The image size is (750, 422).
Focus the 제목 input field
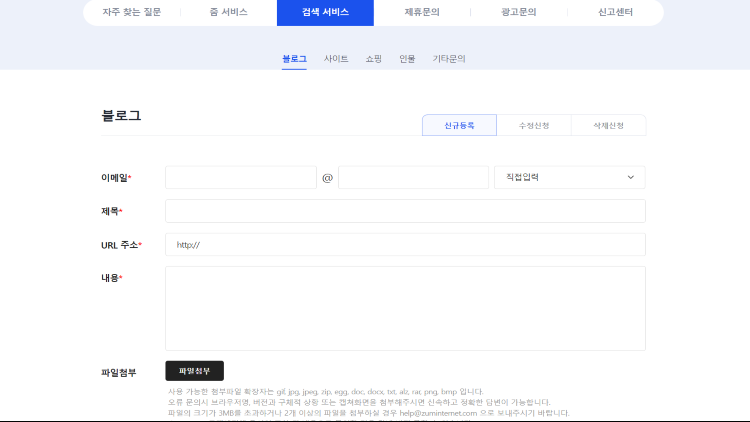click(x=406, y=211)
